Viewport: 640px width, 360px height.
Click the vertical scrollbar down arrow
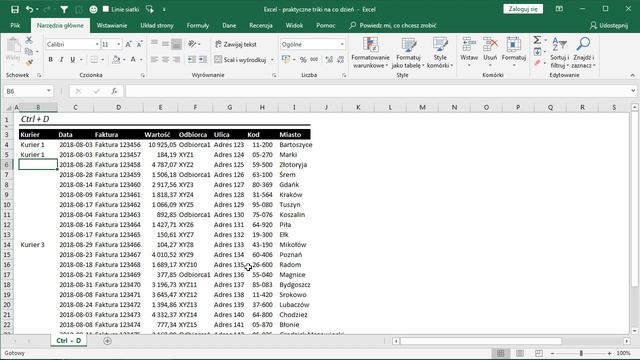(x=634, y=331)
